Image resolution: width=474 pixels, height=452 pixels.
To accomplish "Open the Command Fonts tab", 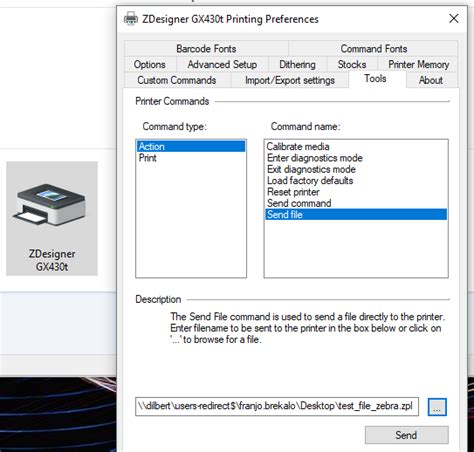I will (373, 49).
